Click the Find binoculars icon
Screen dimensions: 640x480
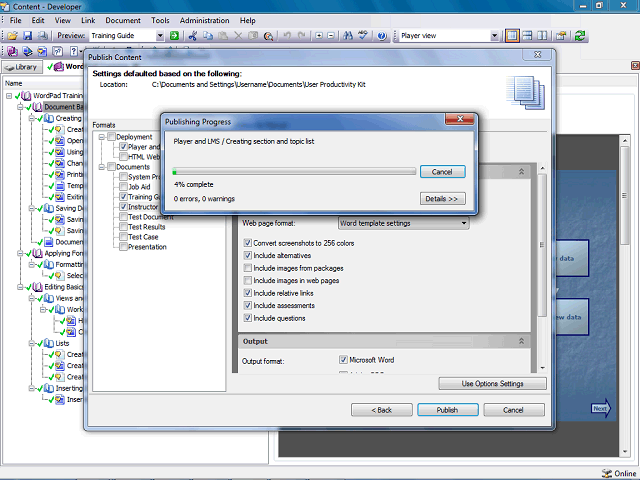coord(348,36)
